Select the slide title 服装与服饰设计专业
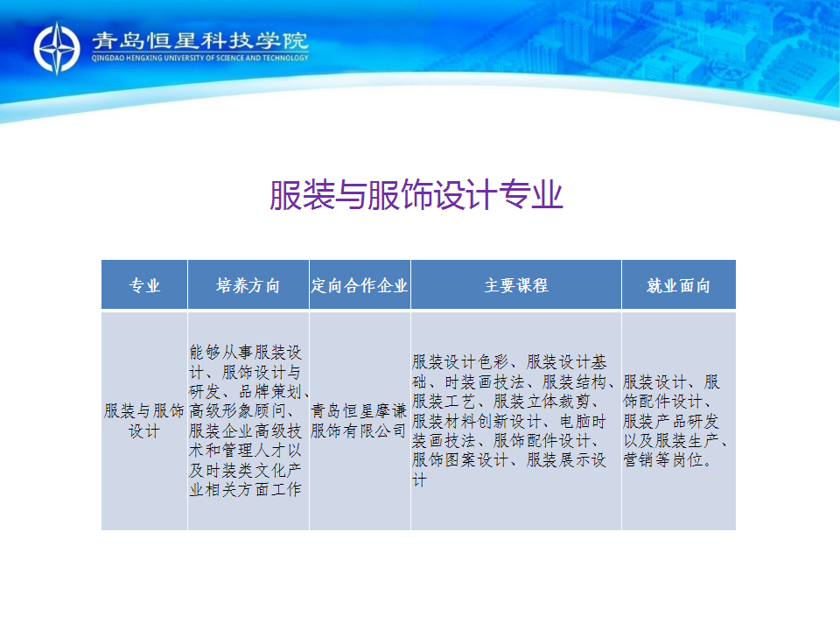This screenshot has height=630, width=840. pyautogui.click(x=416, y=196)
